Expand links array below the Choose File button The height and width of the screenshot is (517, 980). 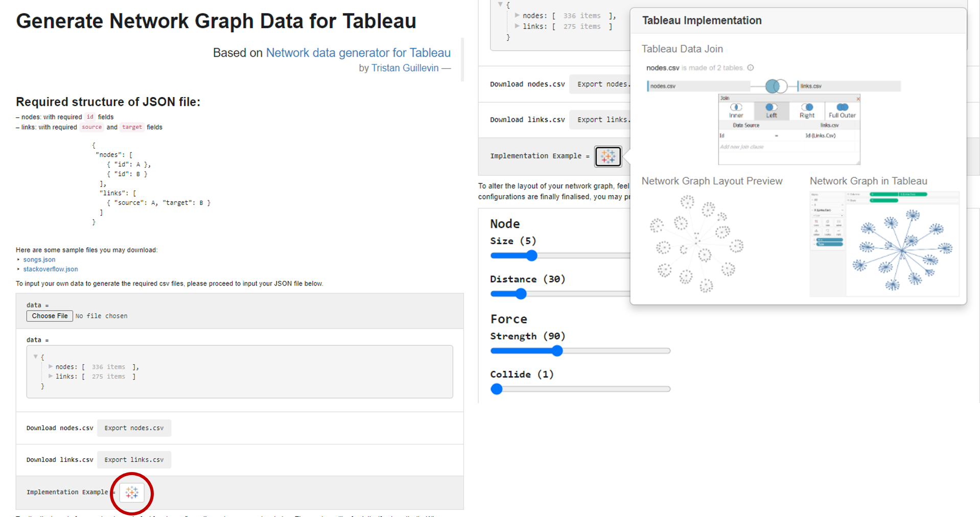(x=51, y=376)
